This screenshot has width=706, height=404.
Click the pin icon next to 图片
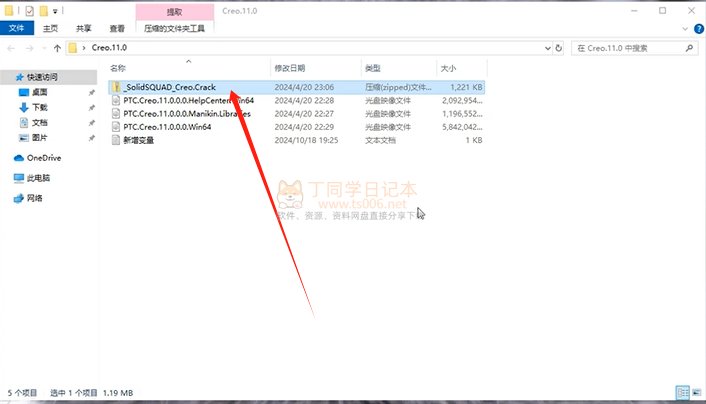point(91,138)
